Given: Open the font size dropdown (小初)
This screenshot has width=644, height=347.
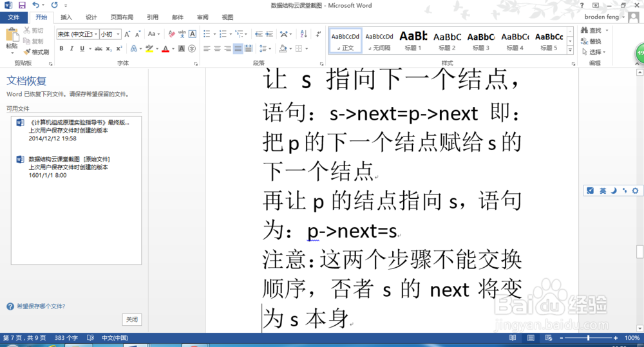Looking at the screenshot, I should click(118, 34).
